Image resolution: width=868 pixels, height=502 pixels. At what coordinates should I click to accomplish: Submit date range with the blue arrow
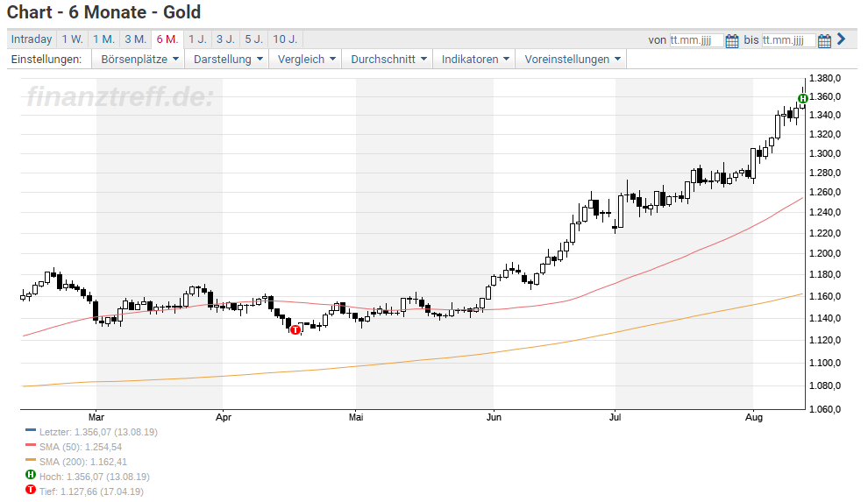click(842, 39)
